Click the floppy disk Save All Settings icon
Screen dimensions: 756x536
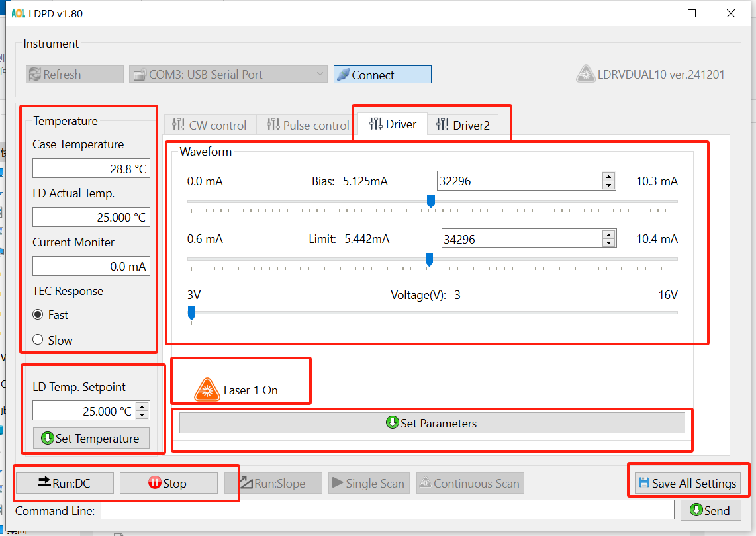coord(643,483)
